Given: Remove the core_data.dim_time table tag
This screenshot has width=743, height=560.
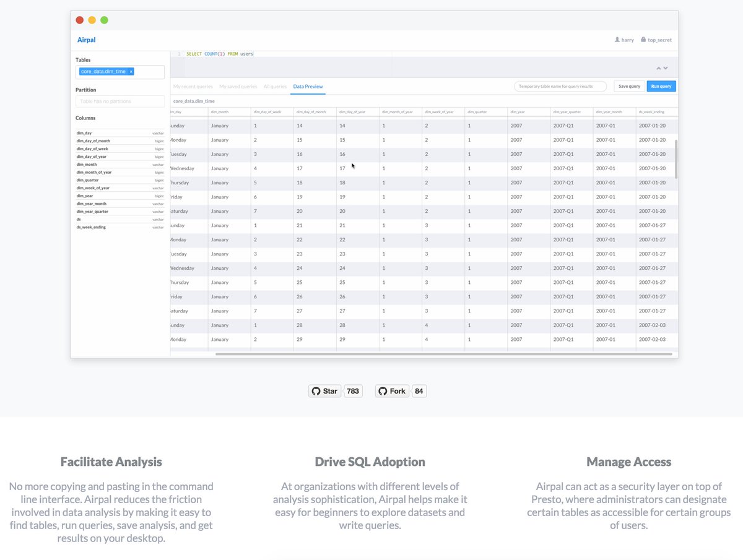Looking at the screenshot, I should (131, 72).
